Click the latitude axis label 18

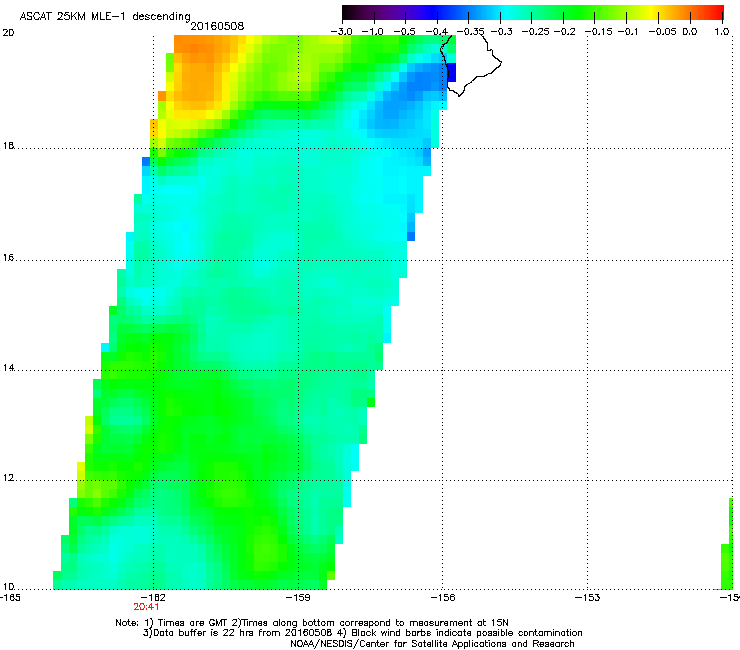point(8,146)
